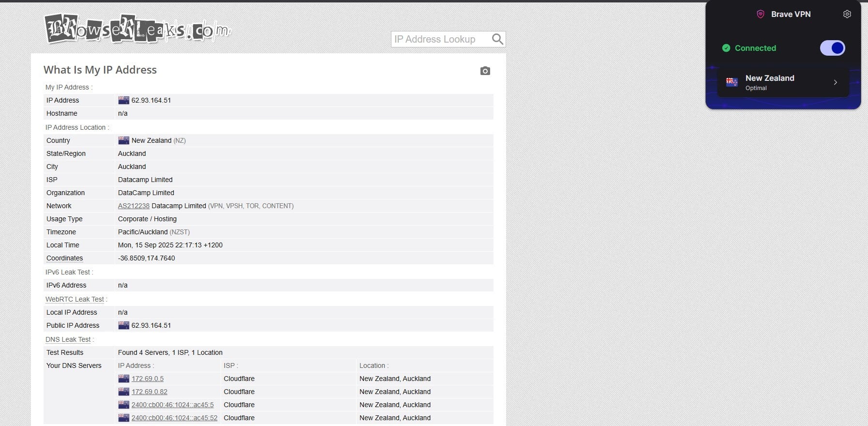Click the camera screenshot icon

coord(485,71)
